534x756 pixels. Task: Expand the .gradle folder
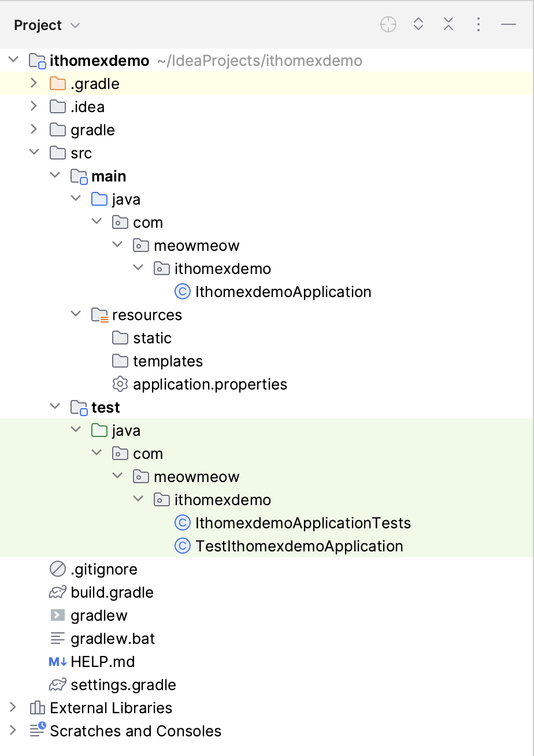[x=34, y=84]
